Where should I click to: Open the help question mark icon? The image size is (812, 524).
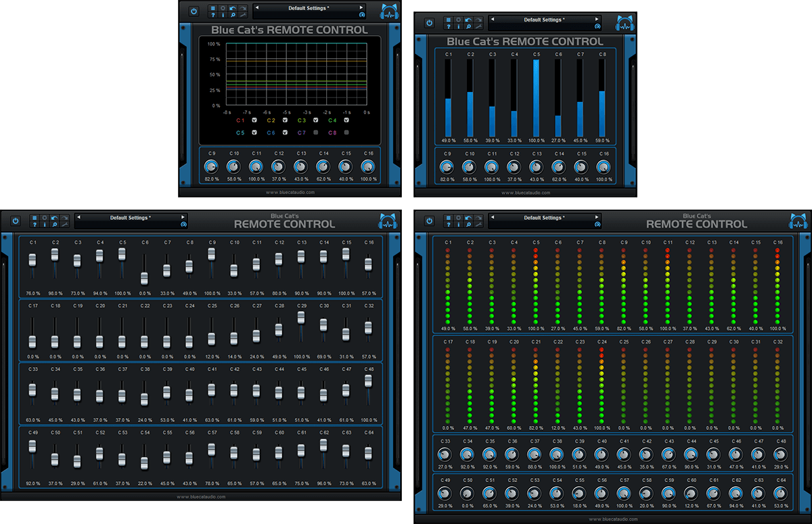point(212,15)
